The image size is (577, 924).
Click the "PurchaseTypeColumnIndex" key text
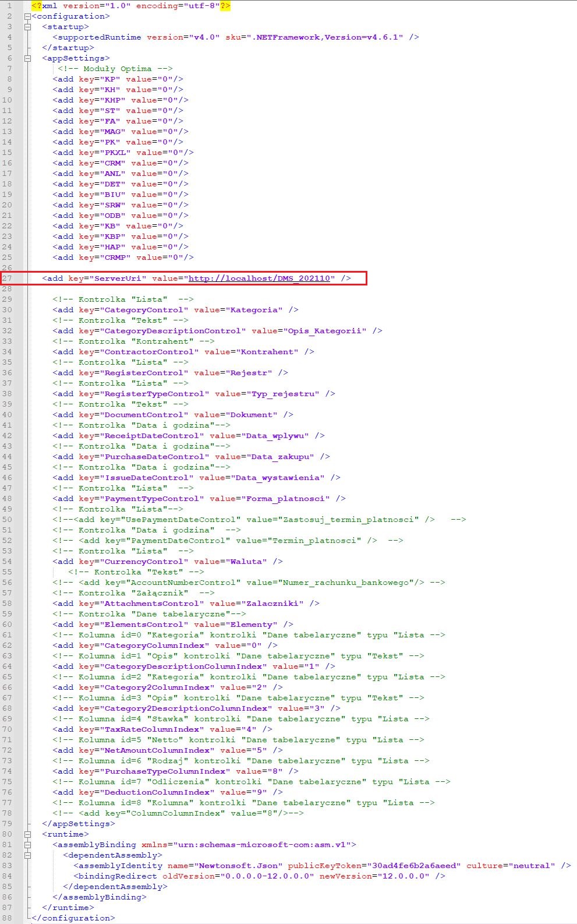point(165,771)
